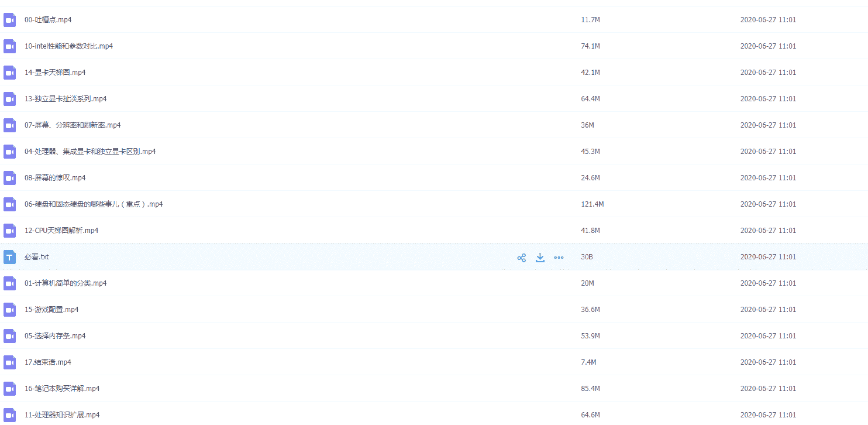This screenshot has width=868, height=425.
Task: Click the share icon on the 必看.txt row
Action: point(521,258)
